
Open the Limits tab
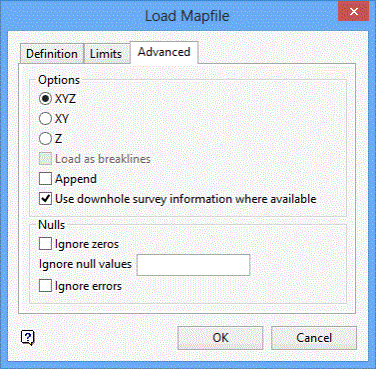106,54
